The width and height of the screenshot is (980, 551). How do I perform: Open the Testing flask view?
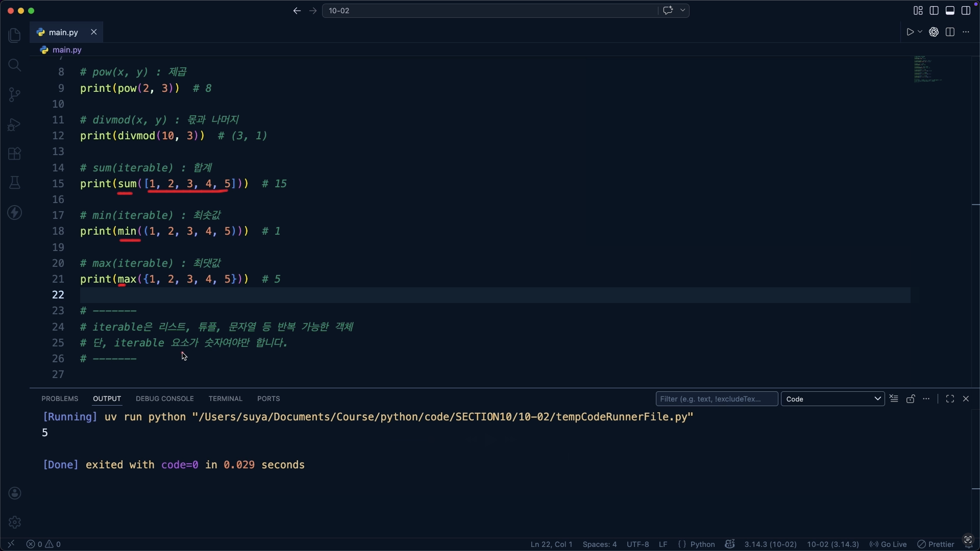(14, 183)
